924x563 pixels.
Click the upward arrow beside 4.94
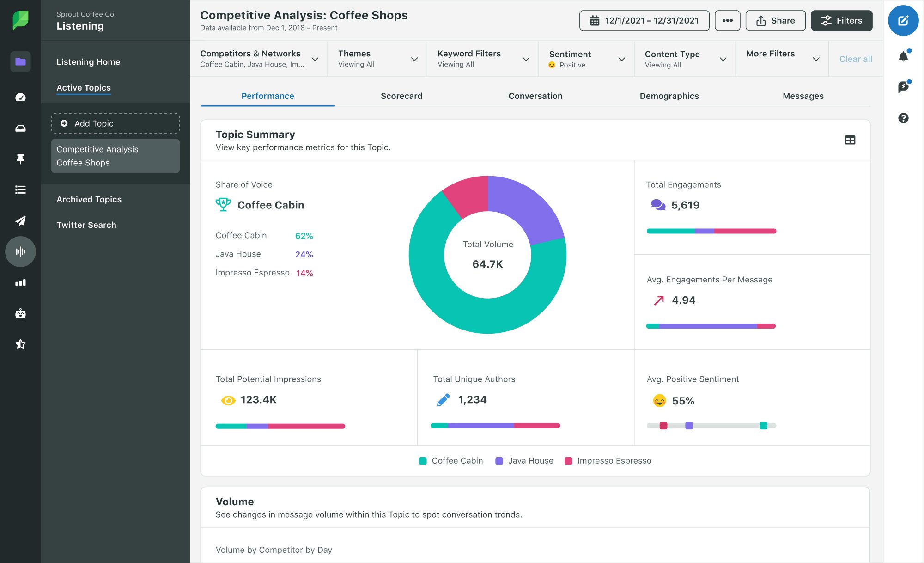point(659,300)
